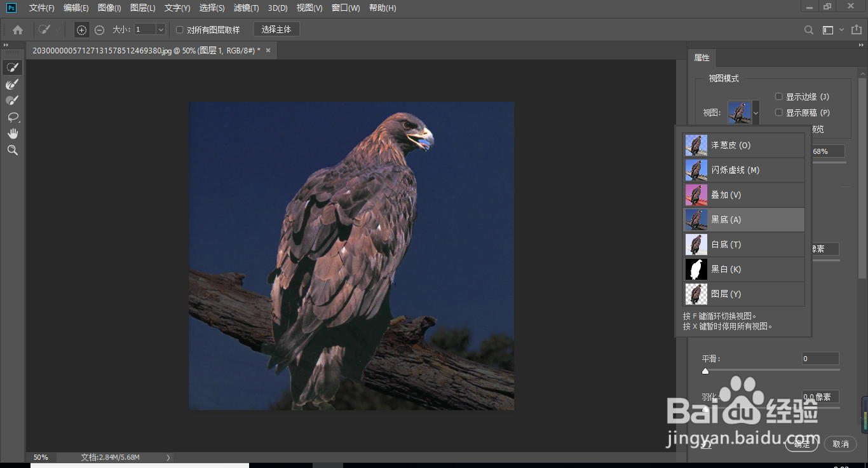This screenshot has height=468, width=868.
Task: Choose 图层 (Y) view mode
Action: click(x=743, y=294)
